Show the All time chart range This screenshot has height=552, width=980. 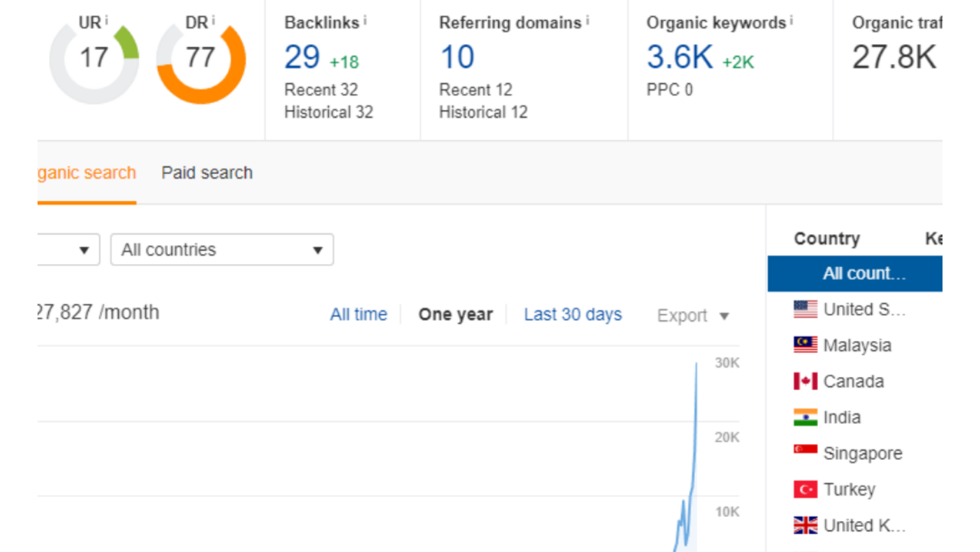[359, 314]
